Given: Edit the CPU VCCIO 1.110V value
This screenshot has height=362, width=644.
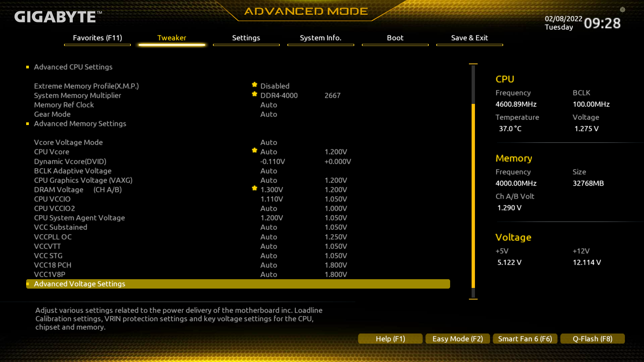Looking at the screenshot, I should (272, 199).
